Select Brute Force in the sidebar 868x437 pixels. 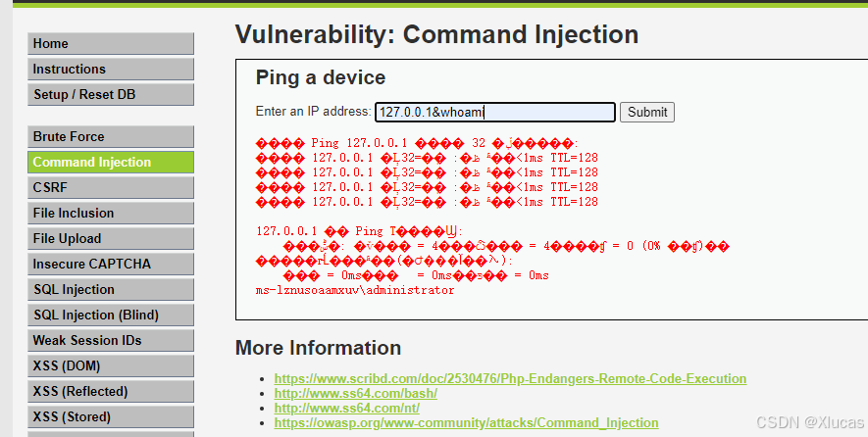(x=111, y=136)
